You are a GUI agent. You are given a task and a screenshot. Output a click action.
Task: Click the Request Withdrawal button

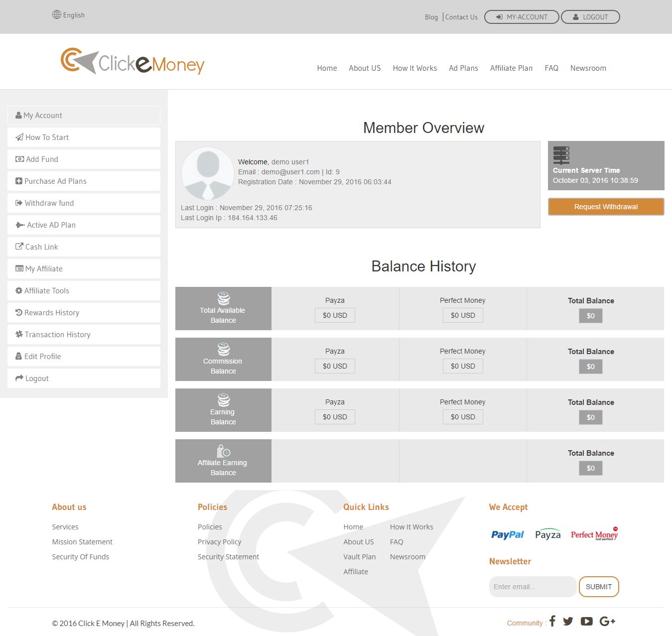tap(606, 207)
